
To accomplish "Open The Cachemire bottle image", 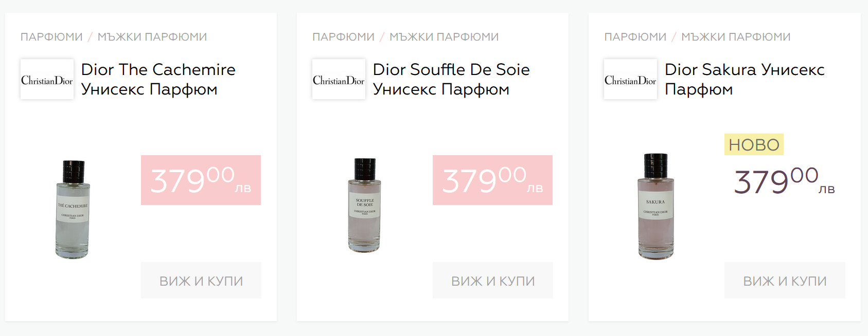I will [x=73, y=209].
